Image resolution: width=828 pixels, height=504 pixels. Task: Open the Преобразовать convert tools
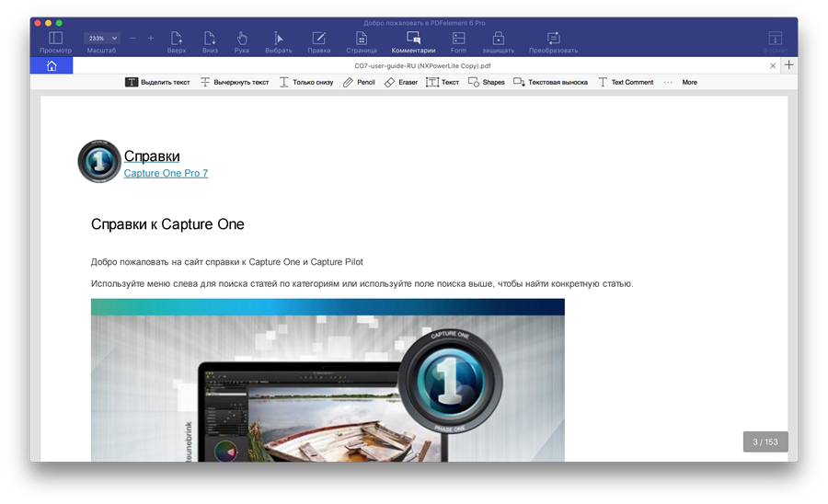[554, 42]
